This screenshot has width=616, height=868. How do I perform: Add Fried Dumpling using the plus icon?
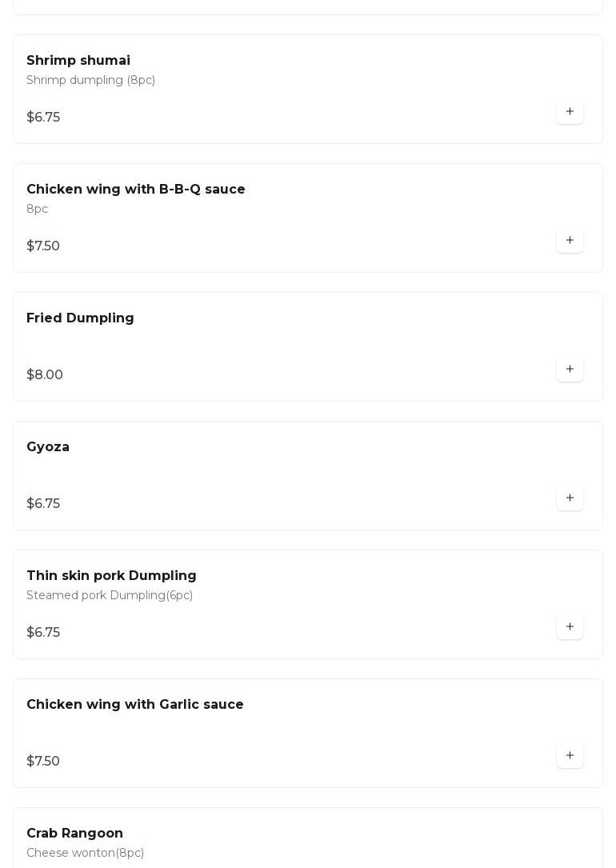tap(570, 370)
